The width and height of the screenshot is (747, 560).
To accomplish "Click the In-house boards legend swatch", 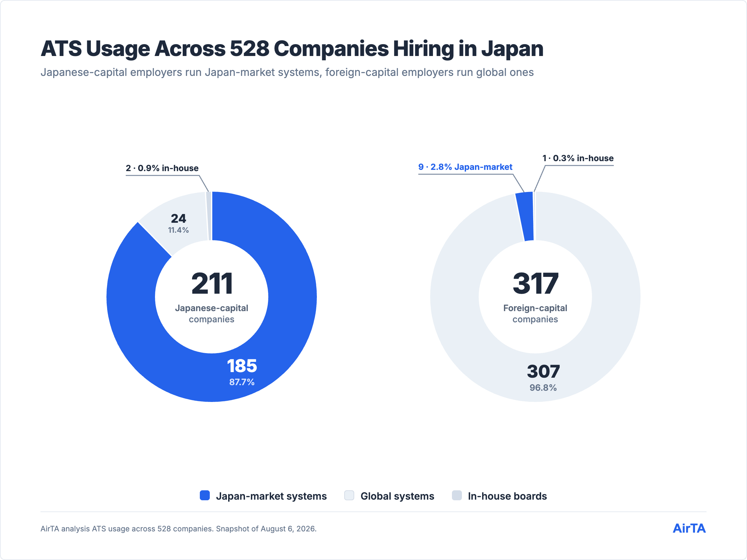I will click(457, 496).
